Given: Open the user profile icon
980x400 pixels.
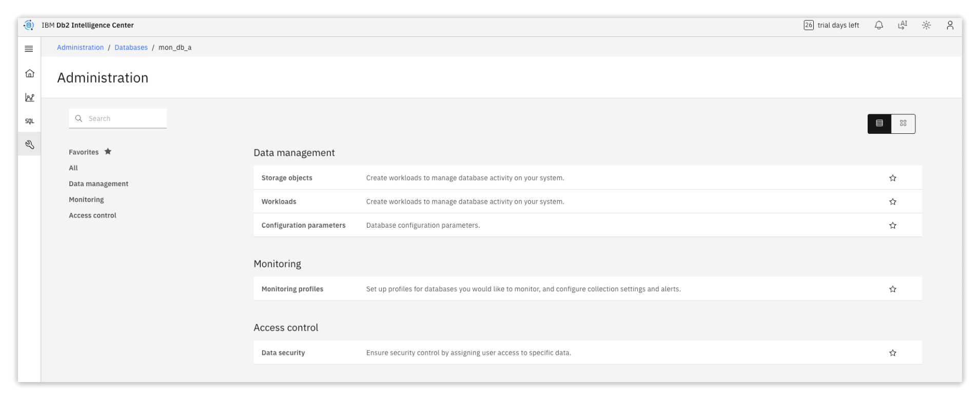Looking at the screenshot, I should point(950,25).
